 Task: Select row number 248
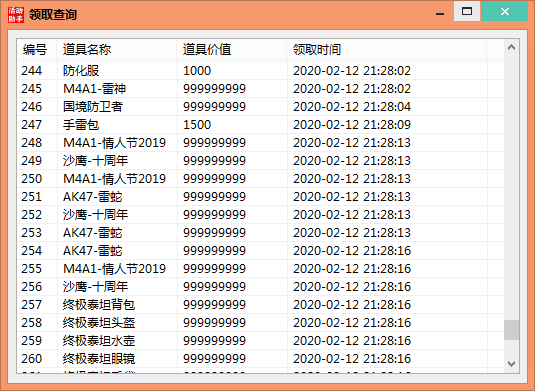click(x=31, y=143)
